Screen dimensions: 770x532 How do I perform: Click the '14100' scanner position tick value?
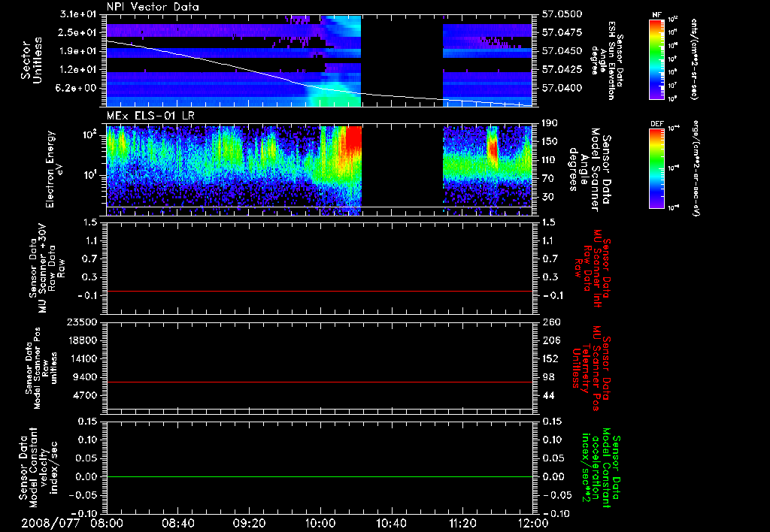point(81,358)
